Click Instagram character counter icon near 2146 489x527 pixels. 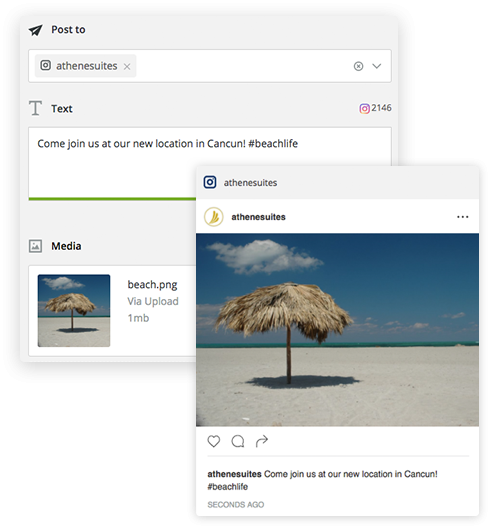click(x=364, y=109)
